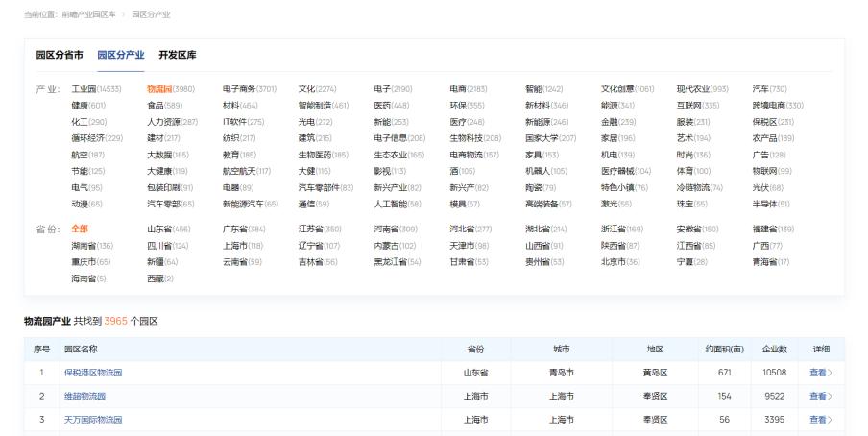
Task: Choose the 文化 industry filter
Action: tap(317, 89)
